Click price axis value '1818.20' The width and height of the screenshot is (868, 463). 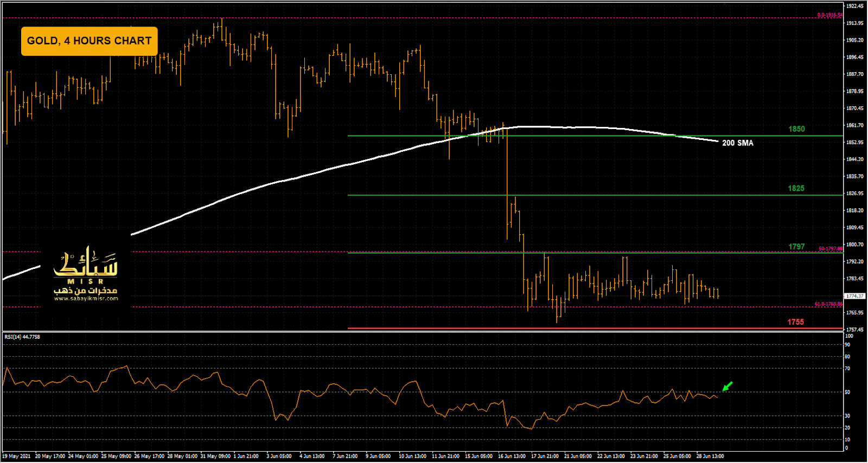click(x=855, y=210)
